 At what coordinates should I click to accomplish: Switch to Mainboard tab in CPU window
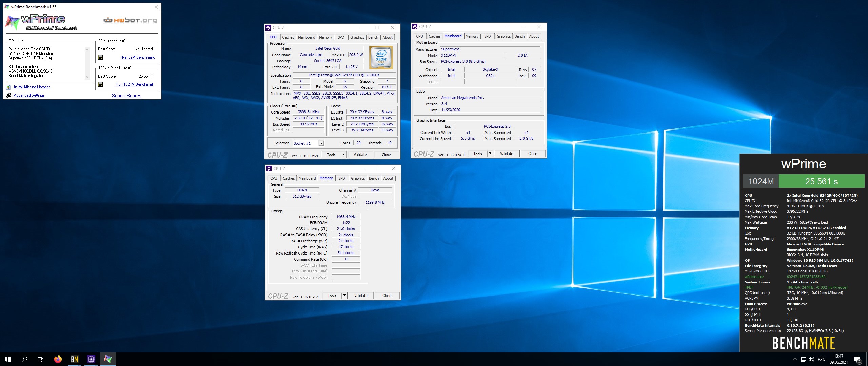point(307,37)
